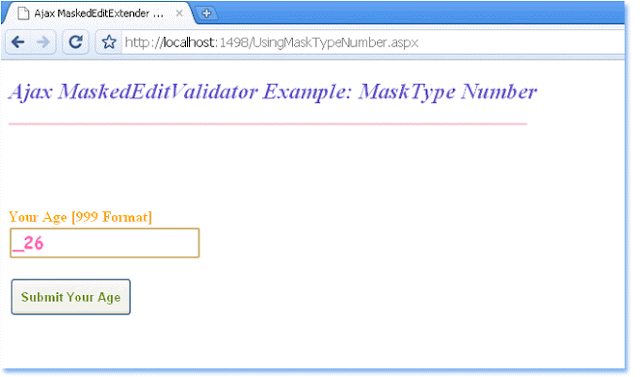This screenshot has width=640, height=377.
Task: Select the Ajax MaskedEditExtender browser tab
Action: point(98,13)
